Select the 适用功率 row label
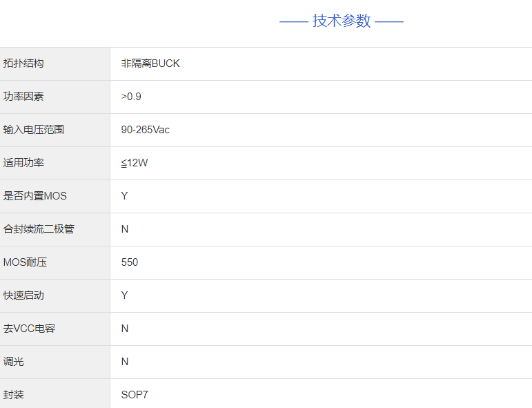The image size is (532, 408). 23,163
